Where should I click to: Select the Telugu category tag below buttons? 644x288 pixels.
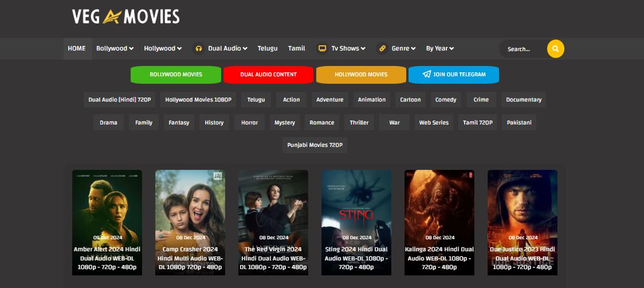click(x=256, y=100)
